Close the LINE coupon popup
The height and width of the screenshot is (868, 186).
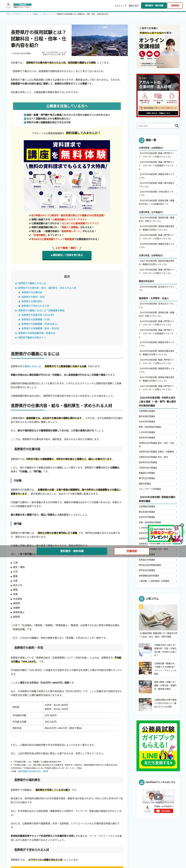182,525
